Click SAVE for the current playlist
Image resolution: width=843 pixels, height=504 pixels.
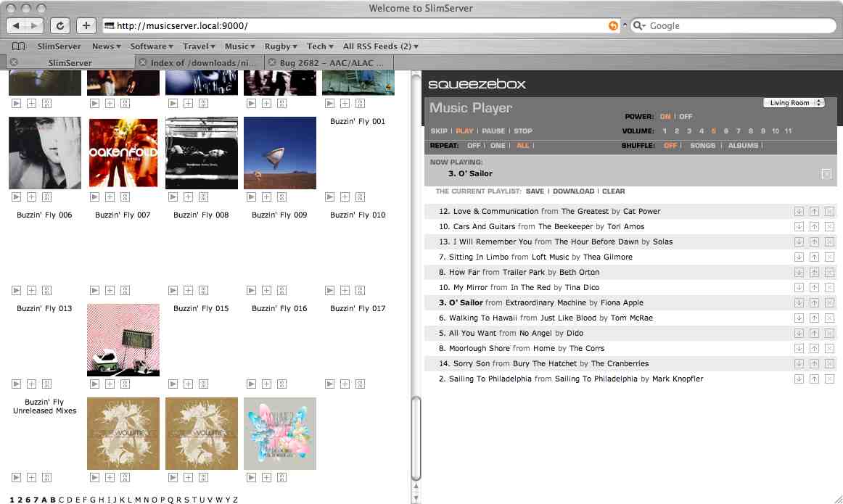pyautogui.click(x=535, y=191)
